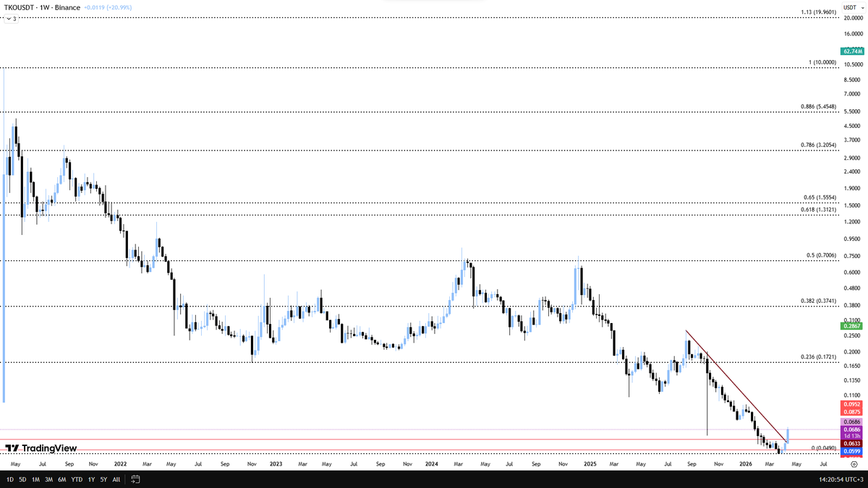
Task: Click the 2025 label on the time axis
Action: (590, 463)
